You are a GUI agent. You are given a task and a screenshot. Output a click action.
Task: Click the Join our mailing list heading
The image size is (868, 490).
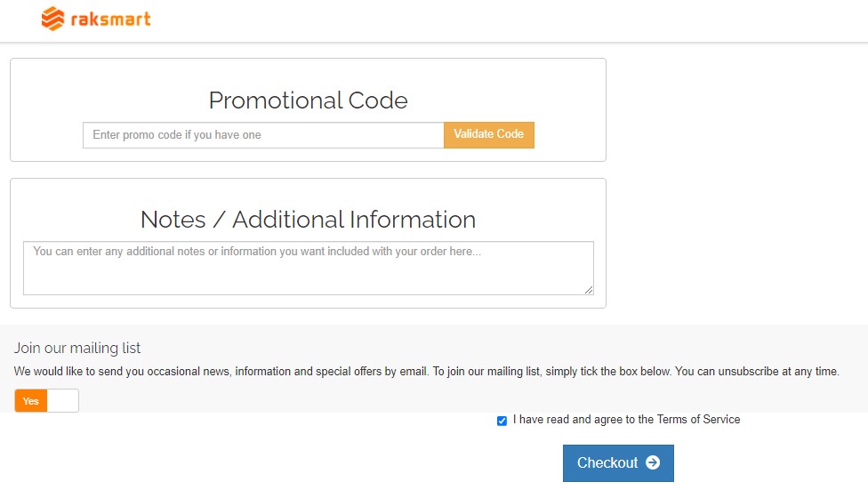point(77,349)
